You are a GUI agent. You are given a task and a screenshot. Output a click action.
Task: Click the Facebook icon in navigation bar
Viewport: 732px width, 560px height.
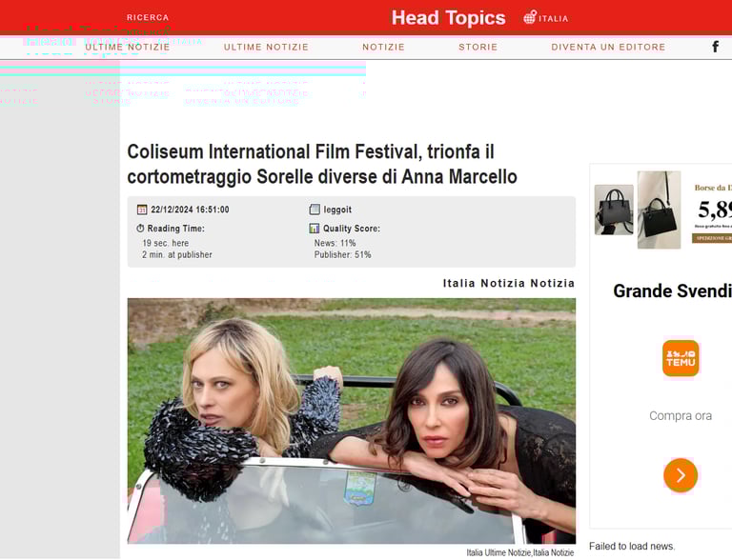tap(715, 47)
